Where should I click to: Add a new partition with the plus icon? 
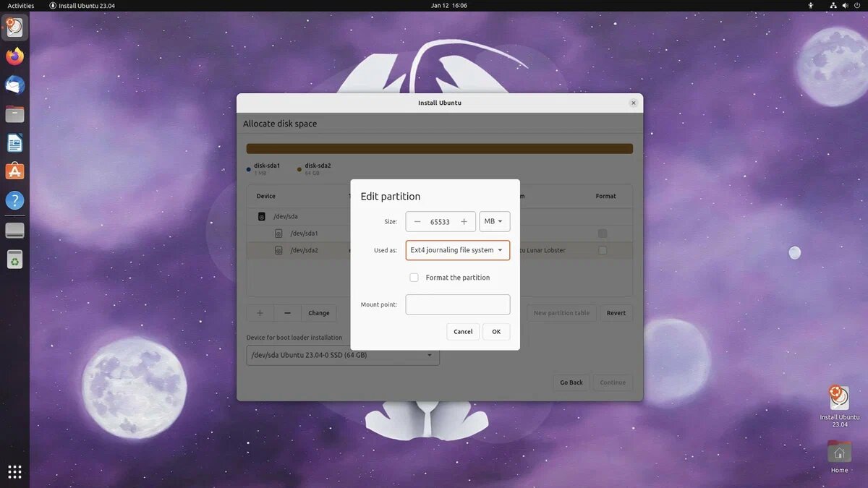click(260, 312)
